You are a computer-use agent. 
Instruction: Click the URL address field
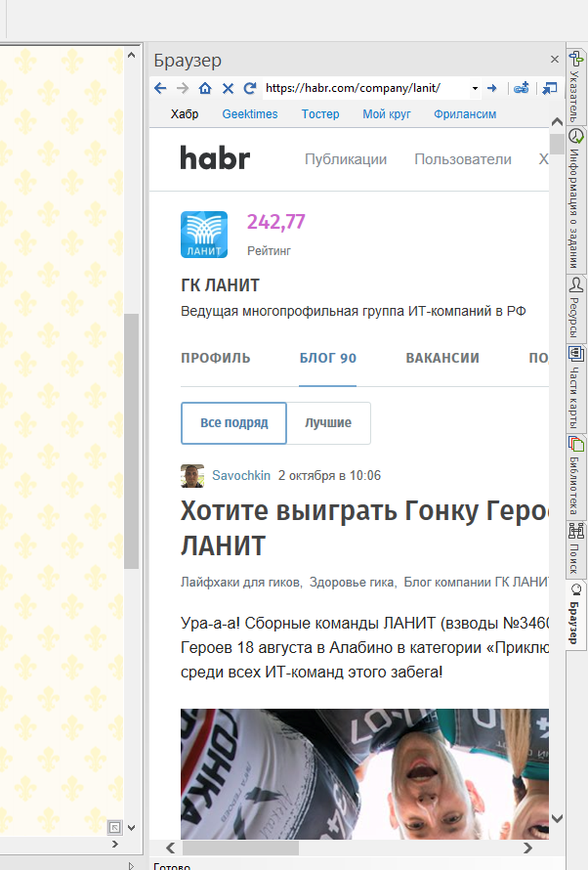[x=365, y=88]
